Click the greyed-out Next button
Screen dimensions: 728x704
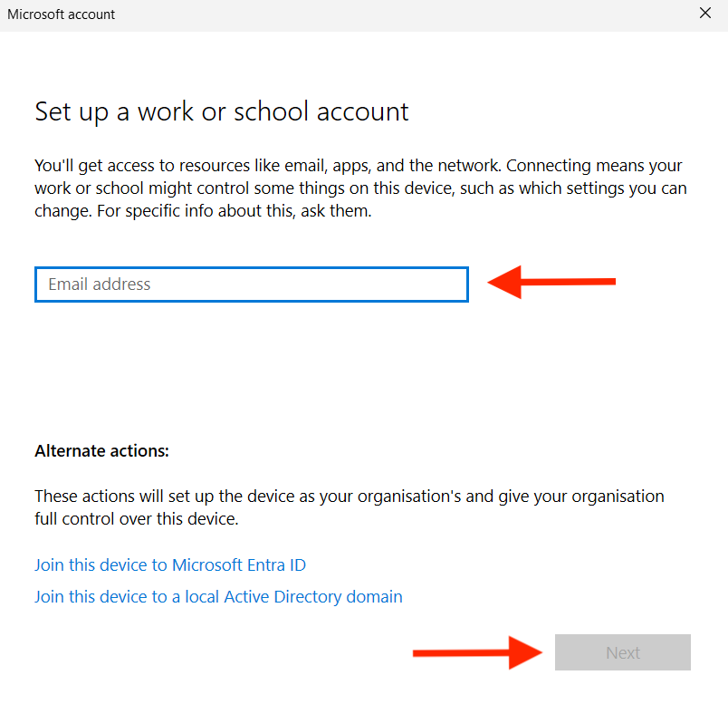tap(622, 652)
